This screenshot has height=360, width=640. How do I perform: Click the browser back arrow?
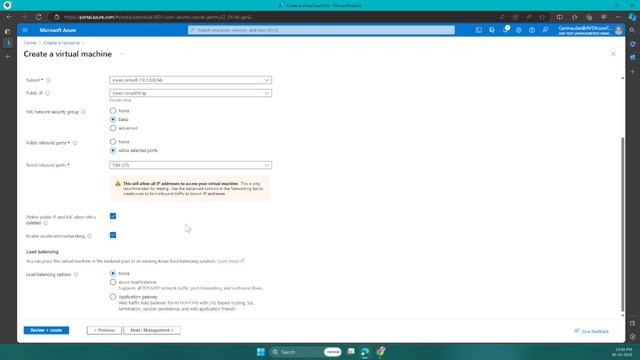[9, 17]
